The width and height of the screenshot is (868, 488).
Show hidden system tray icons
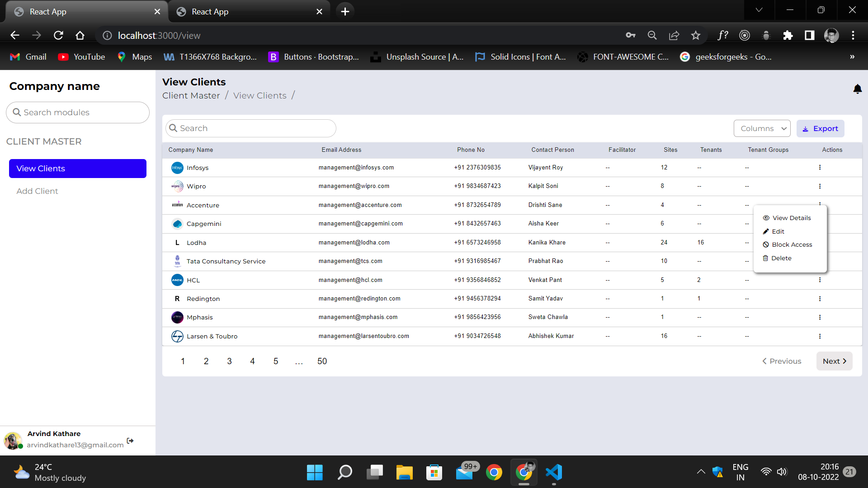click(x=701, y=472)
